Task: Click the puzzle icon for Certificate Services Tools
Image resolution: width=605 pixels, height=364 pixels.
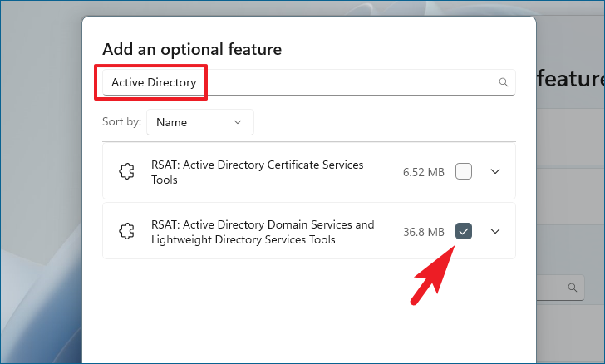Action: pos(127,171)
